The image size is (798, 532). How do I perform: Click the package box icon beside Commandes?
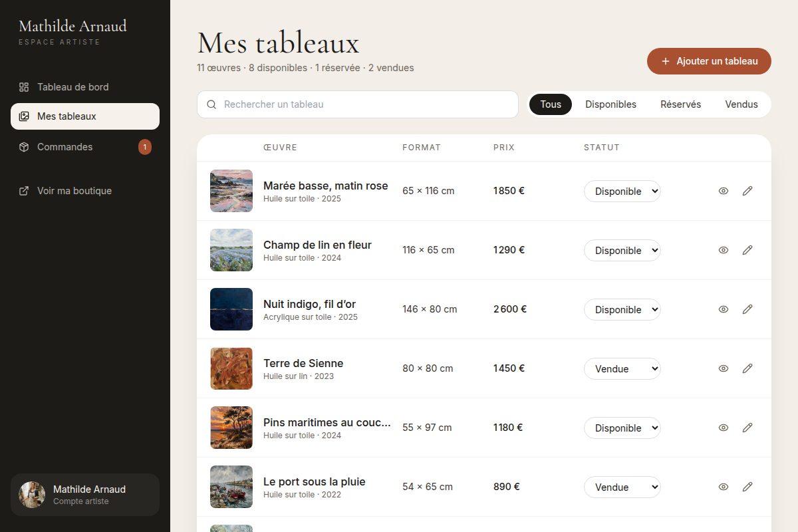pos(24,147)
